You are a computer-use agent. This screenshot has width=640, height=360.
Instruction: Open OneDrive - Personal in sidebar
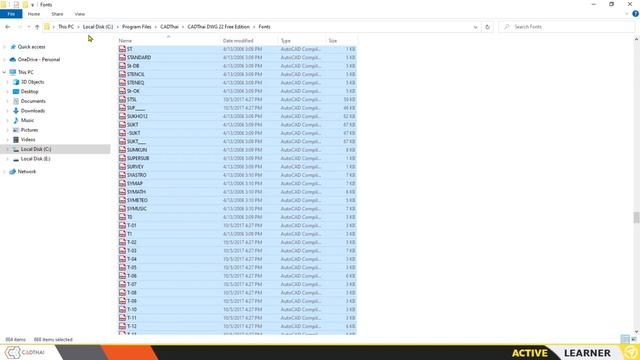point(39,60)
